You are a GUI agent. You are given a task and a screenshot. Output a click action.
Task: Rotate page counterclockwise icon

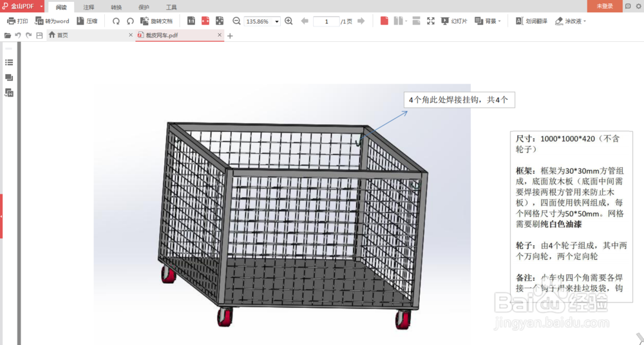[130, 21]
